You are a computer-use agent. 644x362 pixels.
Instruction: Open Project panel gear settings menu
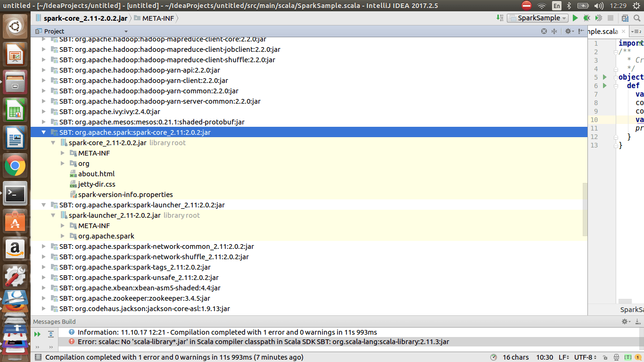click(x=568, y=31)
